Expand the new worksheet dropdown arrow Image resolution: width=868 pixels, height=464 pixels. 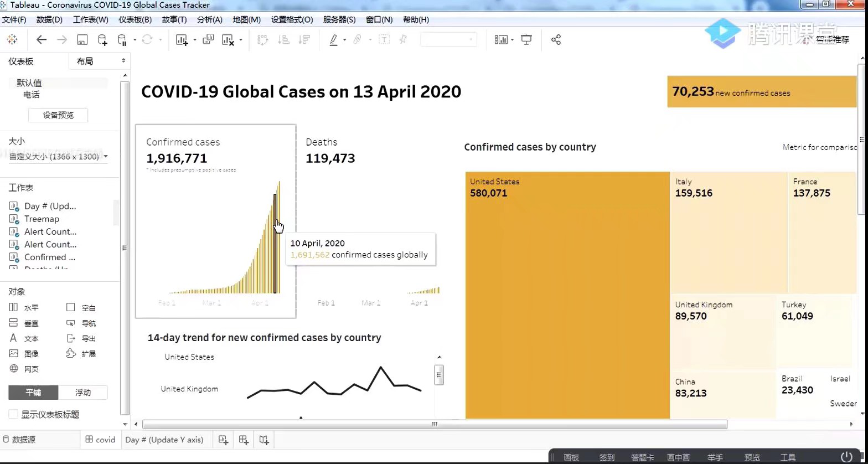[195, 40]
